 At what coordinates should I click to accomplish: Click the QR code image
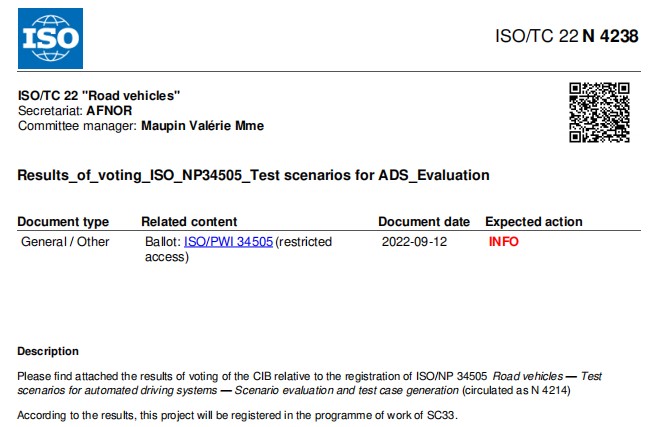coord(599,112)
